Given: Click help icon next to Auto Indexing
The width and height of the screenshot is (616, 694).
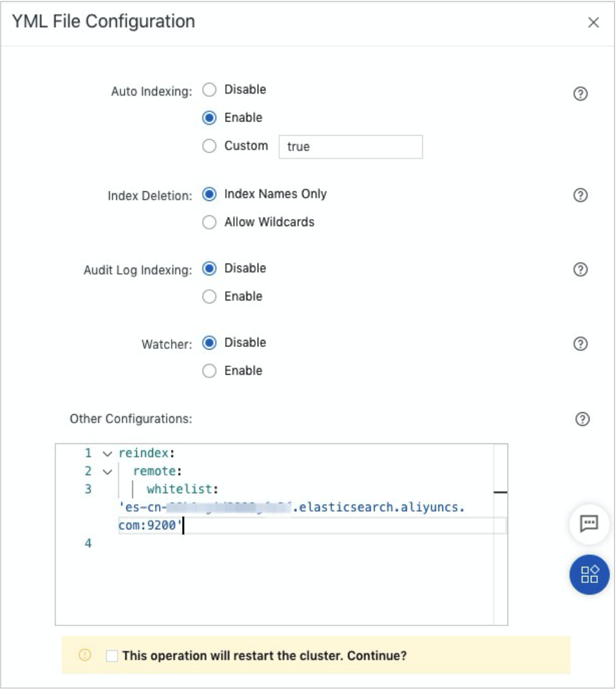Looking at the screenshot, I should [580, 94].
